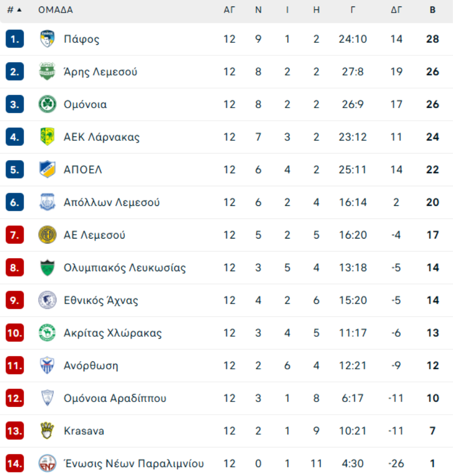The width and height of the screenshot is (453, 476).
Task: Click the Ολυμπιακός Λευκωσίας green shield icon
Action: (47, 268)
